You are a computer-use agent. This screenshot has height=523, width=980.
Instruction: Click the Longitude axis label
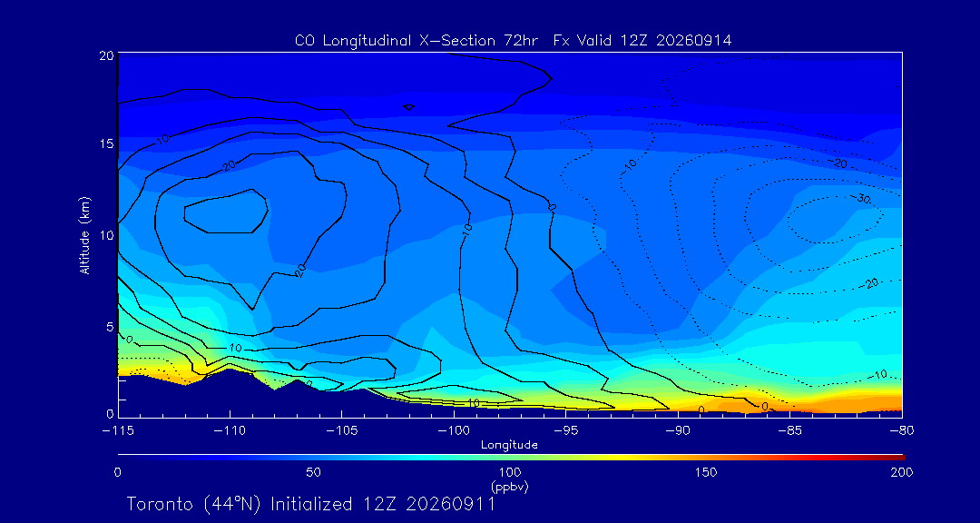509,446
